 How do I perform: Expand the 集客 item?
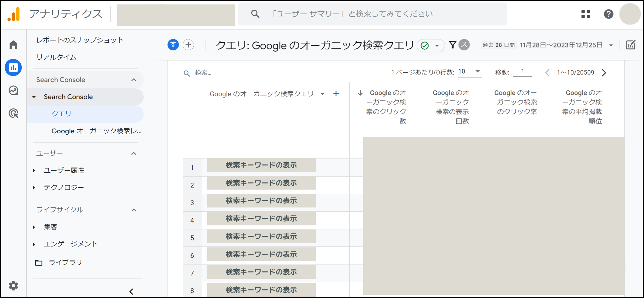click(34, 227)
